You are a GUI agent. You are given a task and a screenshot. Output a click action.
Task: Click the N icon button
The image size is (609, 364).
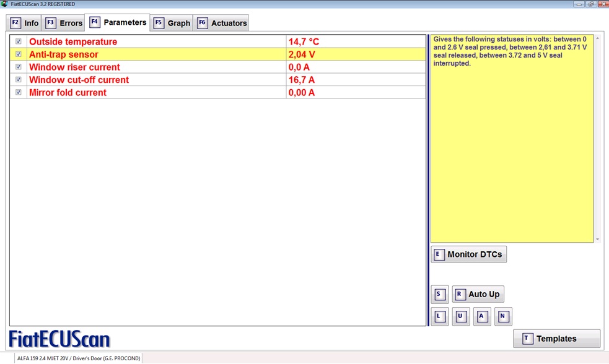pos(502,316)
